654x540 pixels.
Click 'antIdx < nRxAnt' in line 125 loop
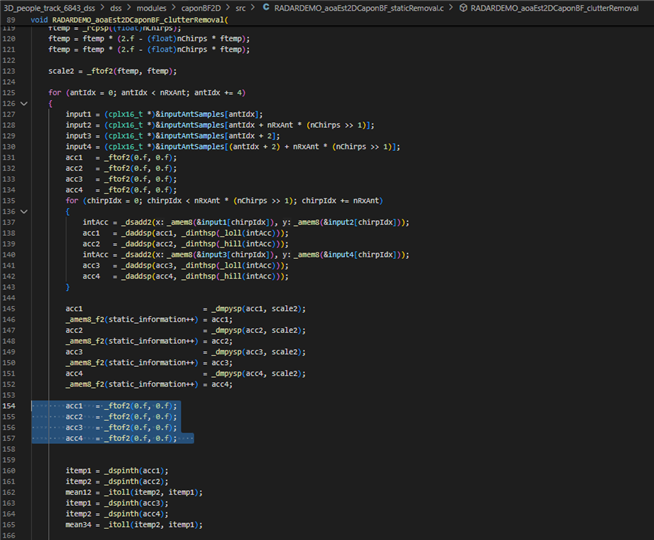click(153, 93)
